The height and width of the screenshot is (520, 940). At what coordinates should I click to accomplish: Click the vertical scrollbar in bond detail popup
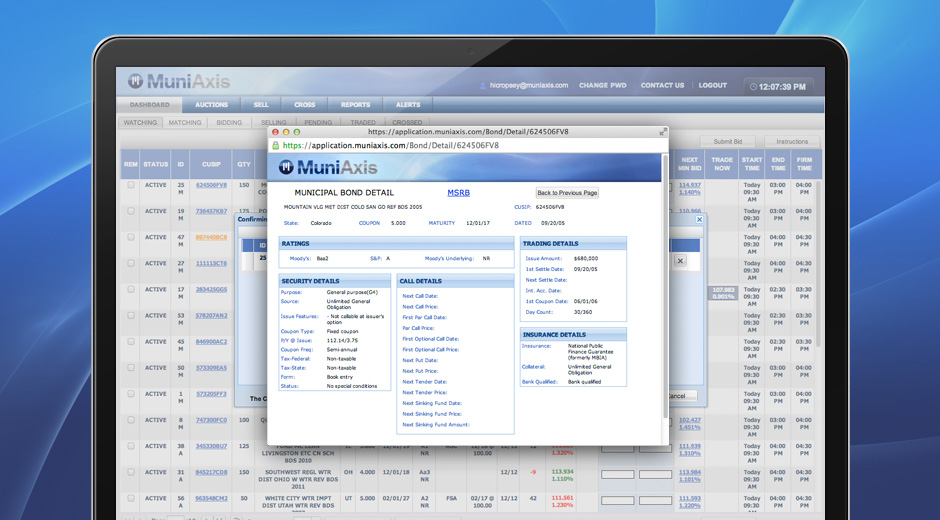tap(665, 288)
